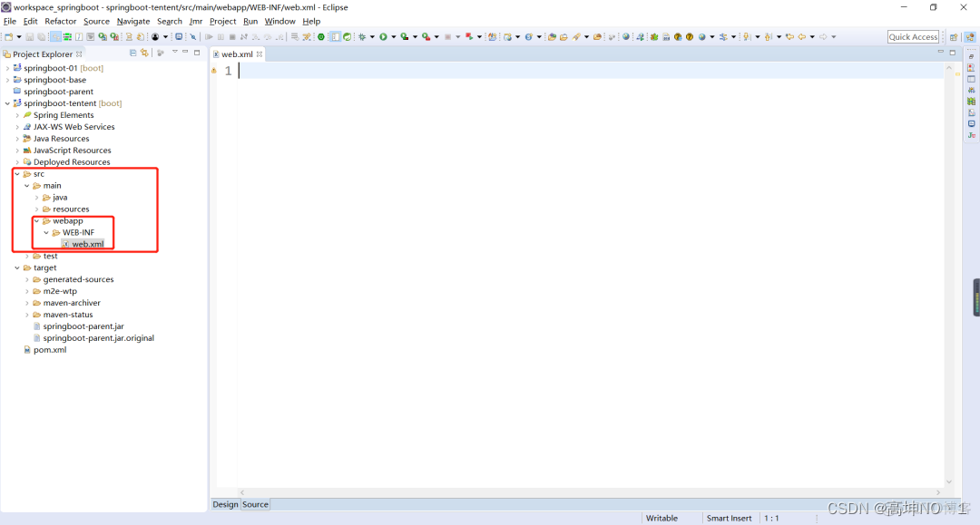Image resolution: width=980 pixels, height=525 pixels.
Task: Collapse the src folder
Action: [x=17, y=174]
